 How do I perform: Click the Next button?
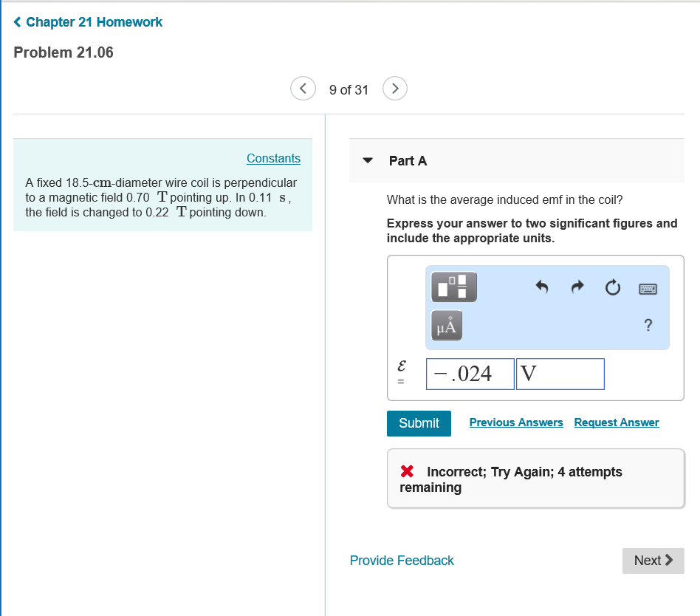[653, 561]
